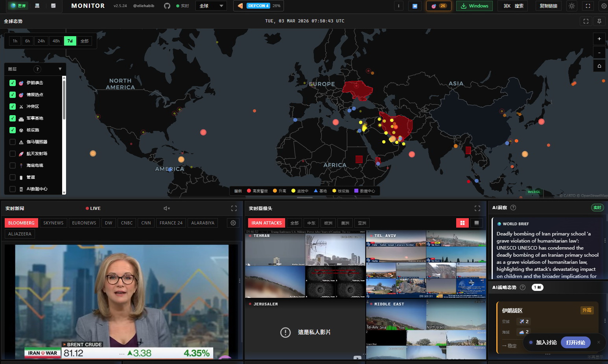Collapse the 图层 layers panel arrow
The image size is (608, 364).
pos(60,69)
